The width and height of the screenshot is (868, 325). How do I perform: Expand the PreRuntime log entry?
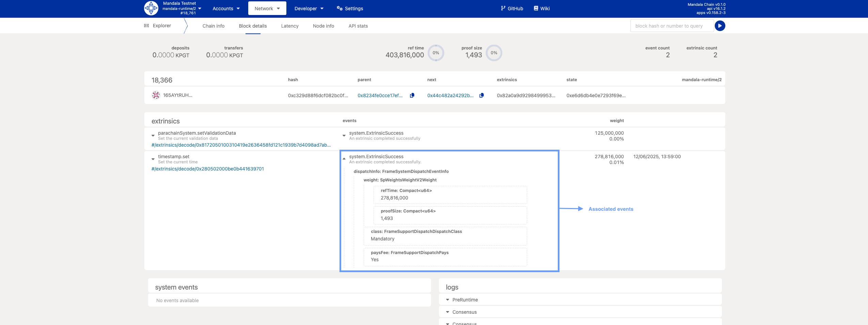coord(447,300)
